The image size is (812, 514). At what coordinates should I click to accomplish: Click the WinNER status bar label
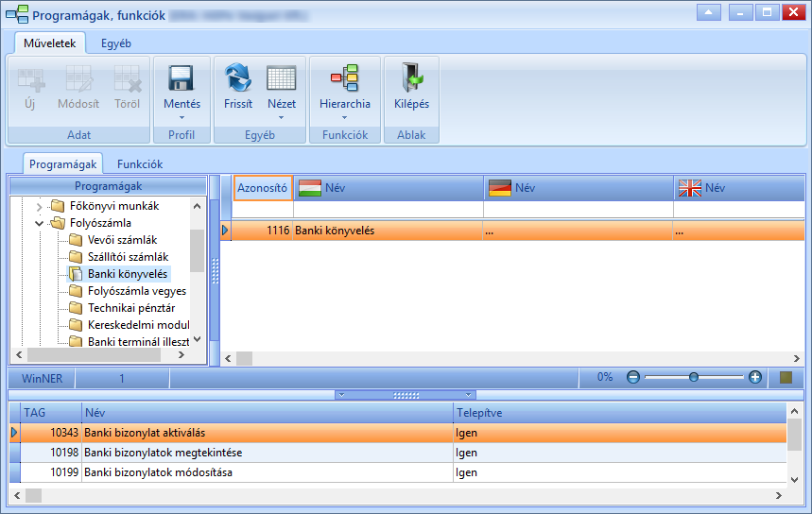pyautogui.click(x=42, y=378)
